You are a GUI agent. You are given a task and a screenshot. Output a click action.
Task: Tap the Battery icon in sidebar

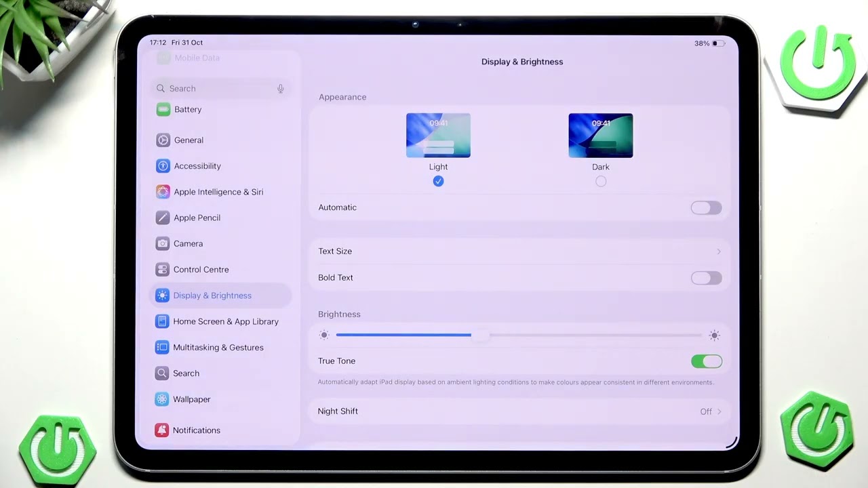point(163,109)
